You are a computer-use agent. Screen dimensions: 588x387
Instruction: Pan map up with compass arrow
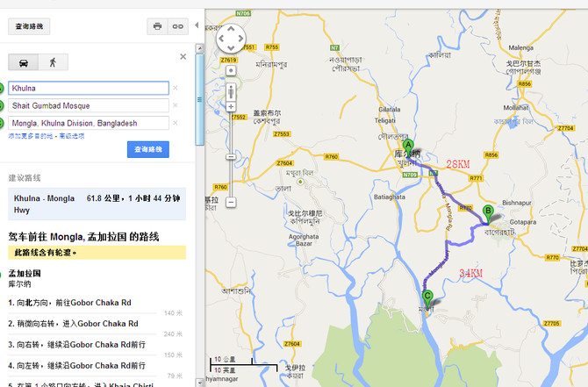point(231,28)
